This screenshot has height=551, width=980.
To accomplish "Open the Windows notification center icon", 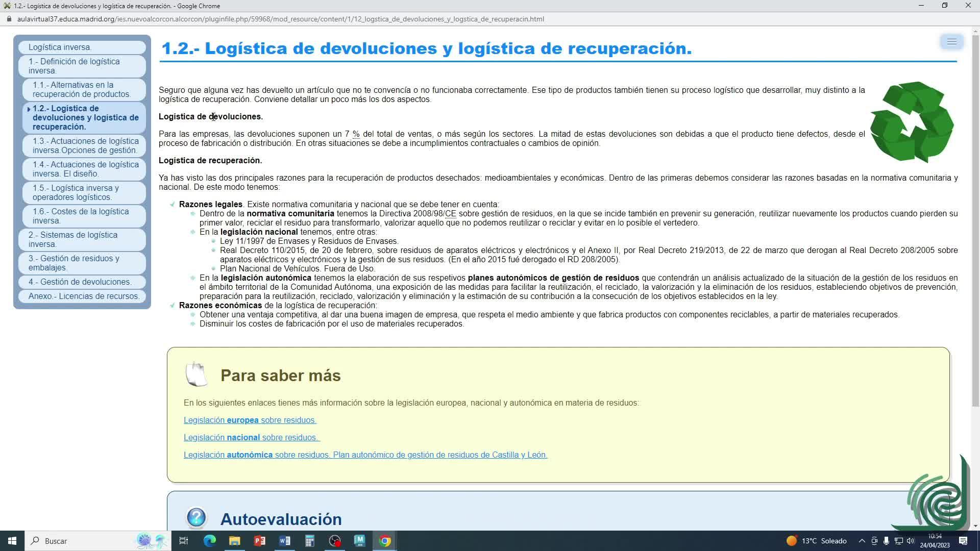I will click(963, 541).
